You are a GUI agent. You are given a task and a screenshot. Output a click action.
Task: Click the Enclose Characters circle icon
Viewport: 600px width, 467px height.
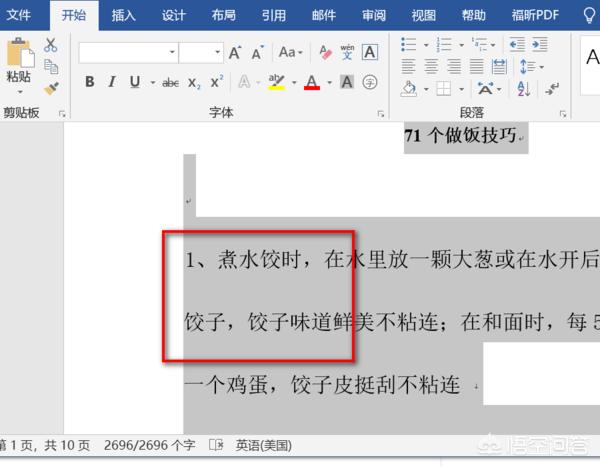pyautogui.click(x=370, y=82)
